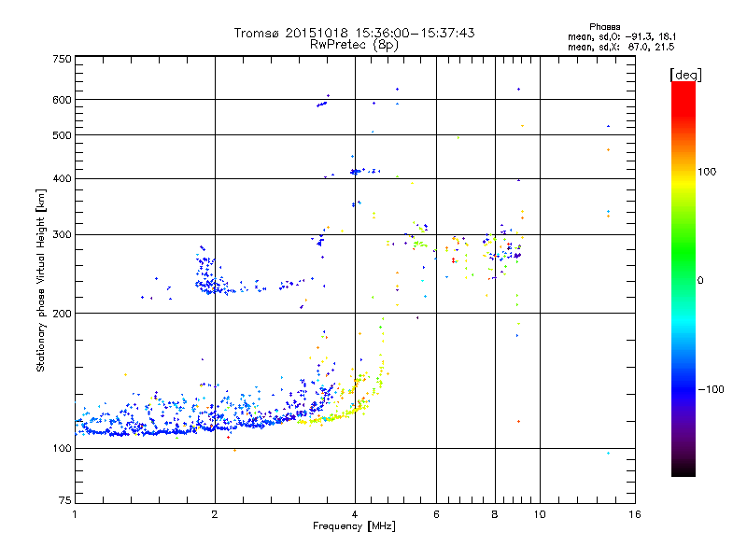Click the x-axis label '4'
747x560 pixels.
pyautogui.click(x=355, y=514)
